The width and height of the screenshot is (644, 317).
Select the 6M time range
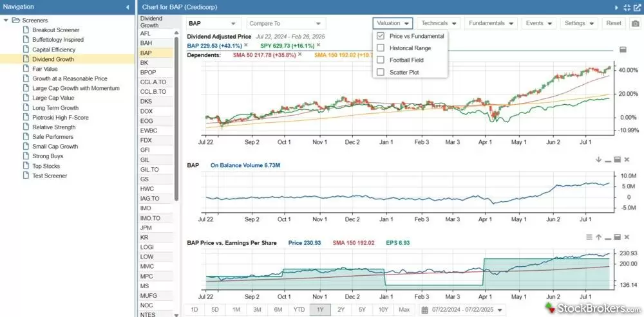coord(278,310)
